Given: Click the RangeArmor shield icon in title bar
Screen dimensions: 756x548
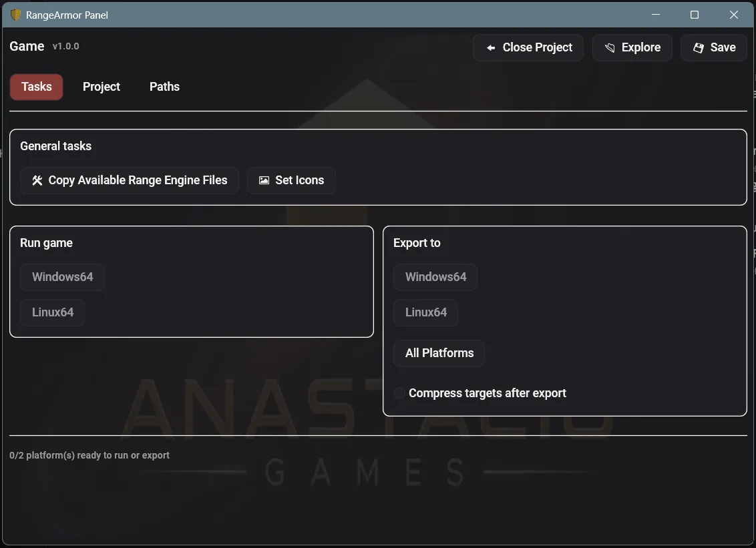Looking at the screenshot, I should point(15,15).
